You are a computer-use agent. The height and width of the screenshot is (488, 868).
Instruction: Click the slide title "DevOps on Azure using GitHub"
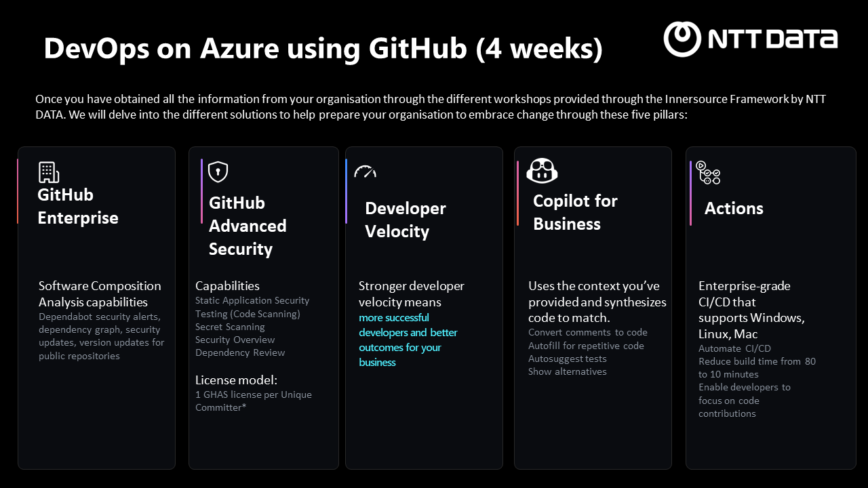(x=322, y=49)
